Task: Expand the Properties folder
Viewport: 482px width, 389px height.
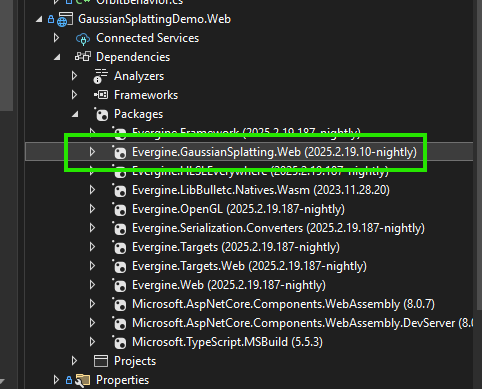Action: coord(56,380)
